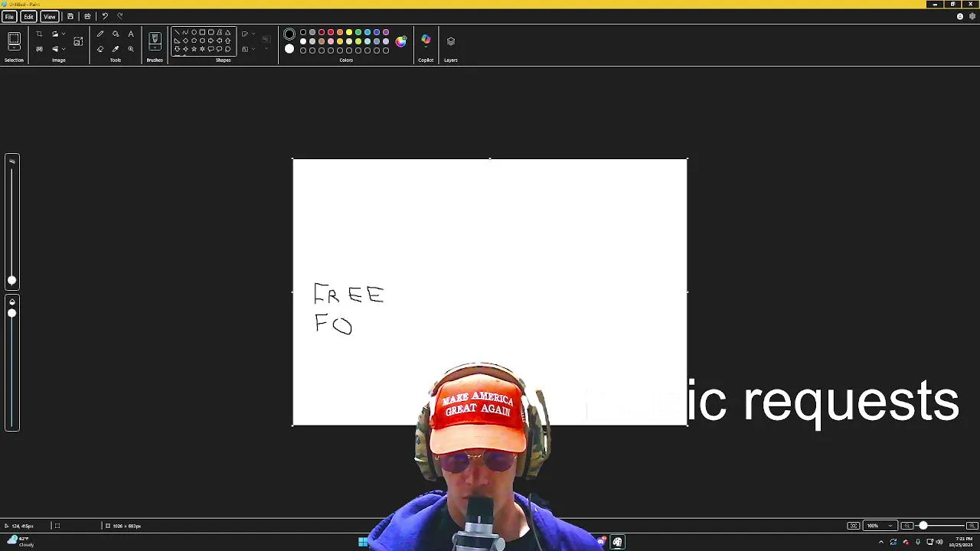This screenshot has height=551, width=980.
Task: Pick the Oval shape
Action: (x=194, y=33)
